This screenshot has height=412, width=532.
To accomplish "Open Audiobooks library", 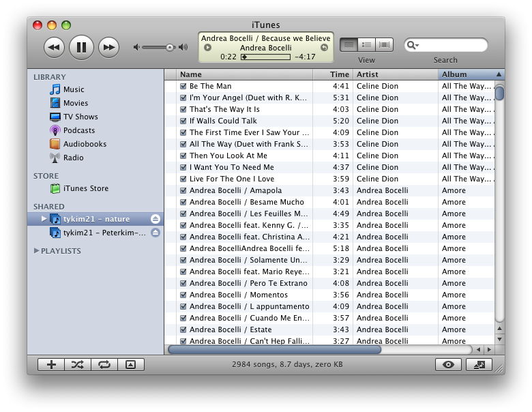I will (85, 144).
